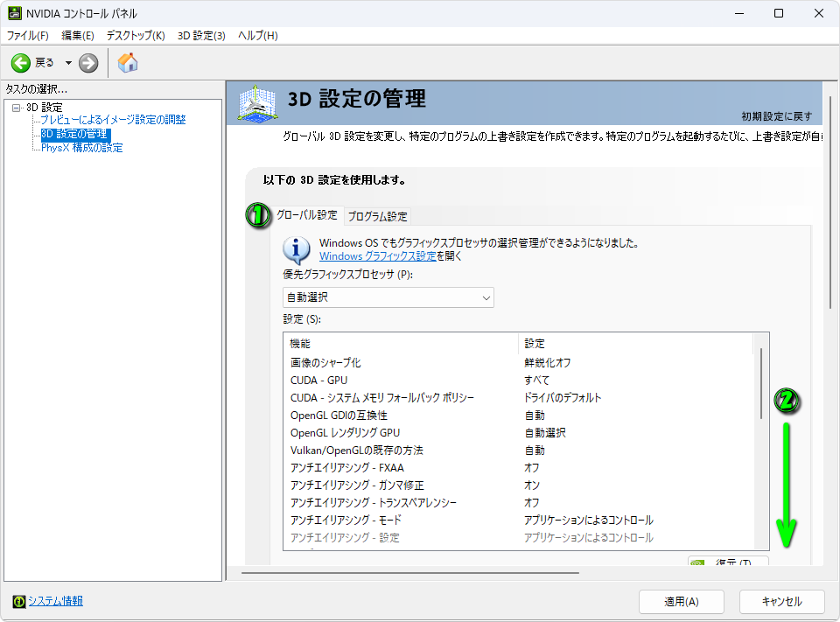Switch to the プログラム設定 tab
This screenshot has width=840, height=622.
[x=378, y=216]
